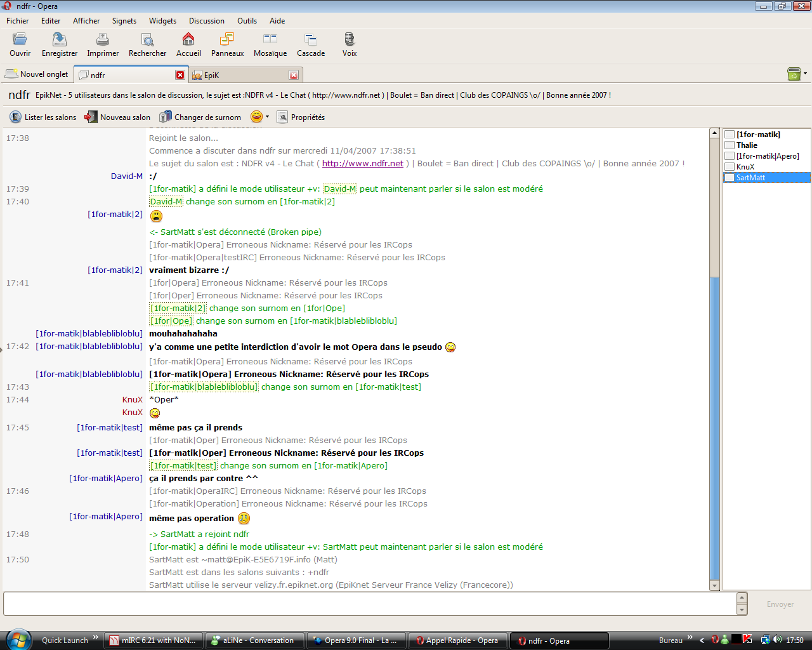Image resolution: width=812 pixels, height=650 pixels.
Task: Expand Quick Launch chevron in taskbar
Action: [96, 637]
